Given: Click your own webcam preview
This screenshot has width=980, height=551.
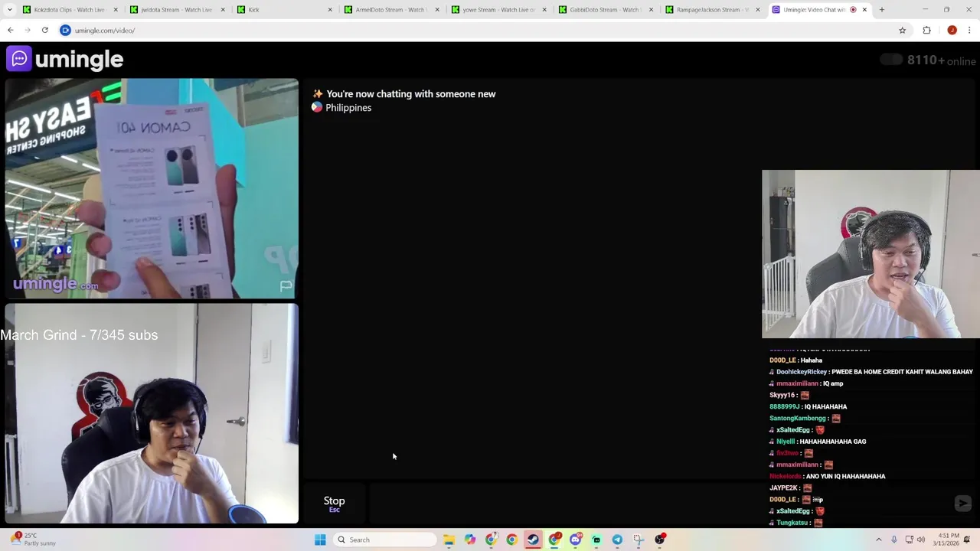Looking at the screenshot, I should (x=152, y=414).
